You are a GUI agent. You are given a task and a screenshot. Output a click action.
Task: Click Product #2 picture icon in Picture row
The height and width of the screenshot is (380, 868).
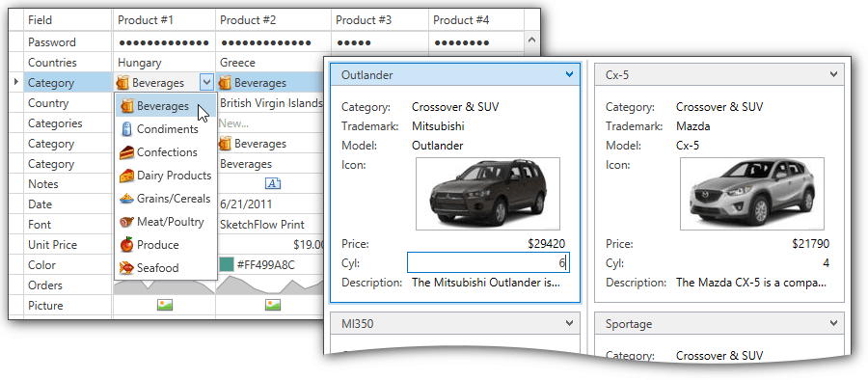(x=272, y=305)
